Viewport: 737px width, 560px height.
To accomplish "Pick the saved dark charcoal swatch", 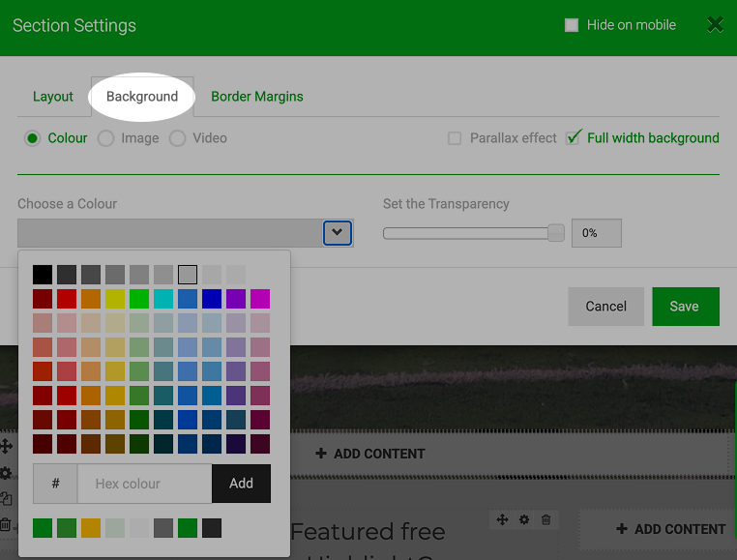I will 212,528.
